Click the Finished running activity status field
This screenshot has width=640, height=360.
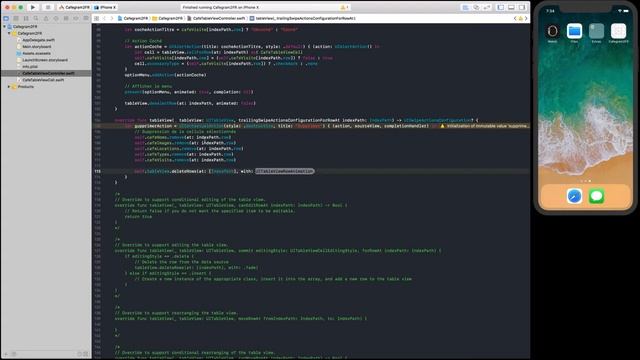(261, 7)
